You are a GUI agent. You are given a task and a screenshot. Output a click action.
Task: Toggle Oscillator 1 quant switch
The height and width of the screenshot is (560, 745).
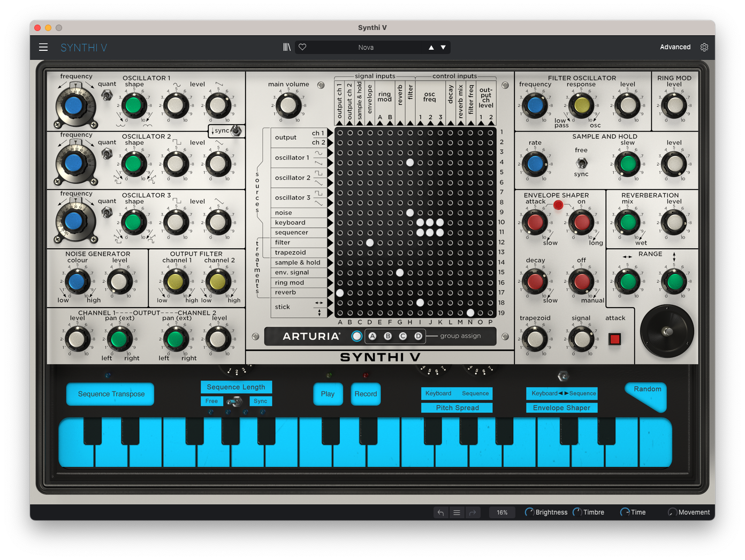click(x=107, y=96)
